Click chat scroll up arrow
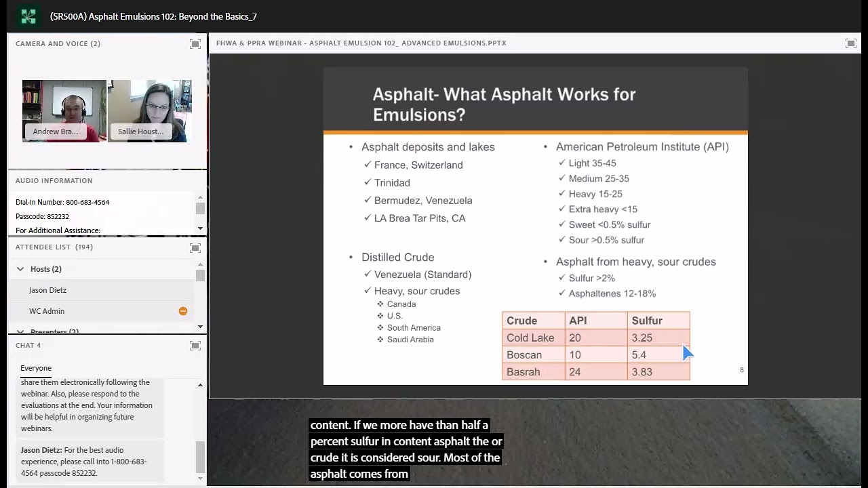Viewport: 868px width, 488px height. (200, 385)
